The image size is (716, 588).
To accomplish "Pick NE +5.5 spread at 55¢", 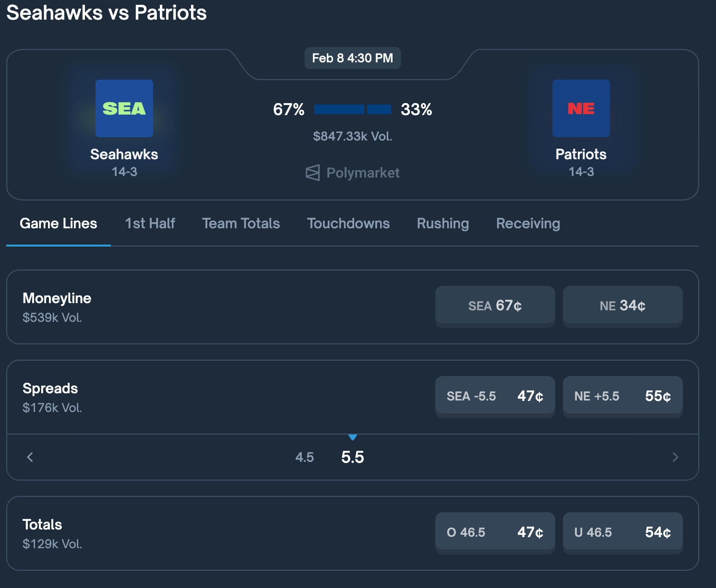I will [622, 396].
